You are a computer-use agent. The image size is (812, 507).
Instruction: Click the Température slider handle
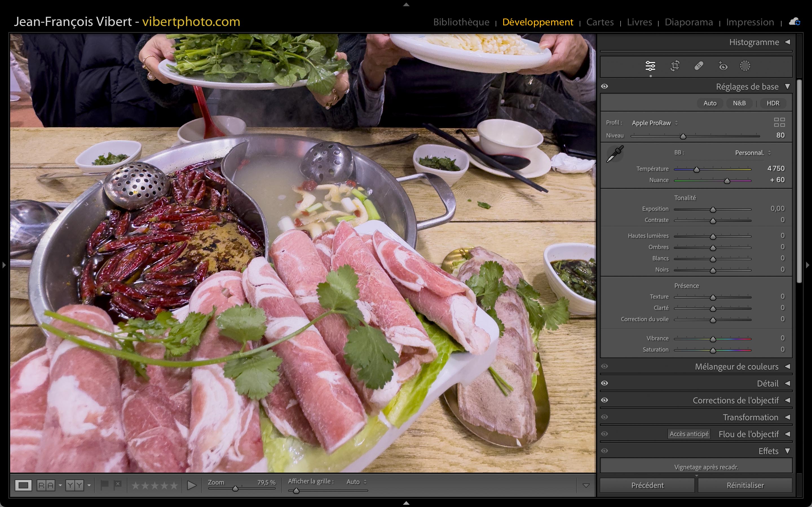(697, 170)
